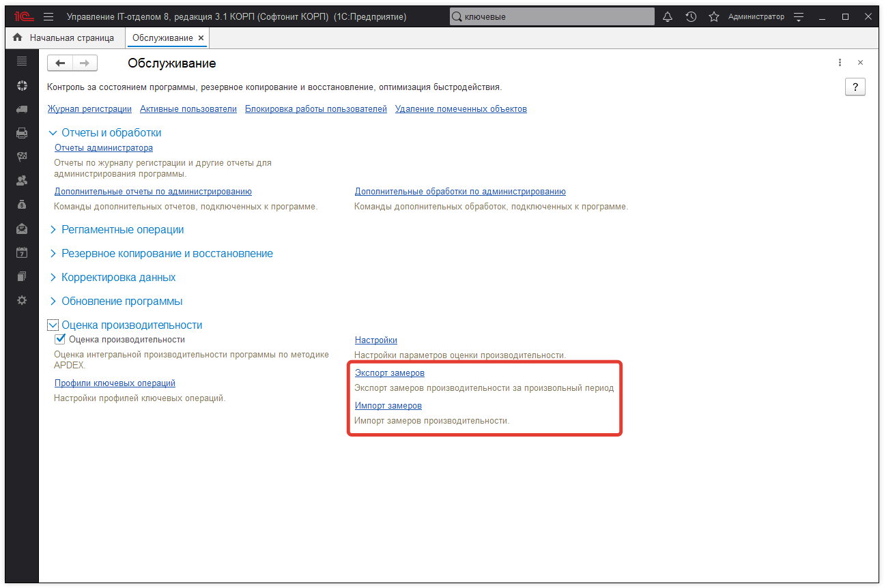The image size is (884, 588).
Task: Click the gear settings icon in the sidebar
Action: click(x=22, y=300)
